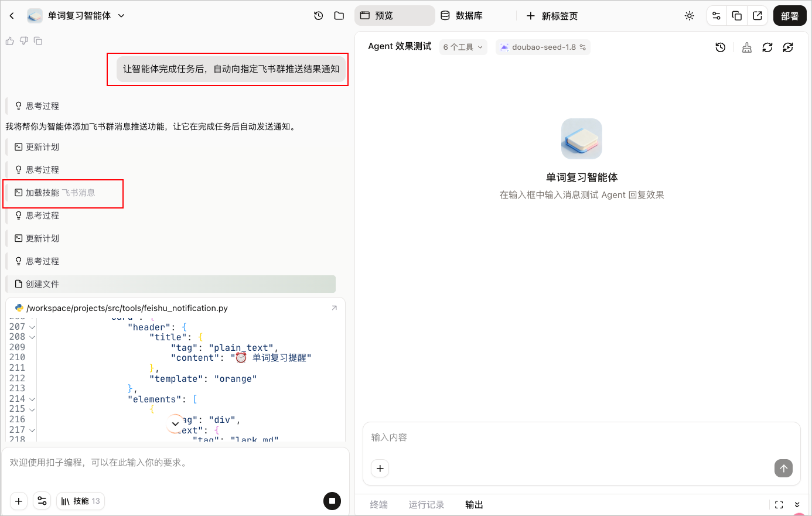Image resolution: width=812 pixels, height=516 pixels.
Task: Toggle the settings sliders icon in chat input
Action: (42, 501)
